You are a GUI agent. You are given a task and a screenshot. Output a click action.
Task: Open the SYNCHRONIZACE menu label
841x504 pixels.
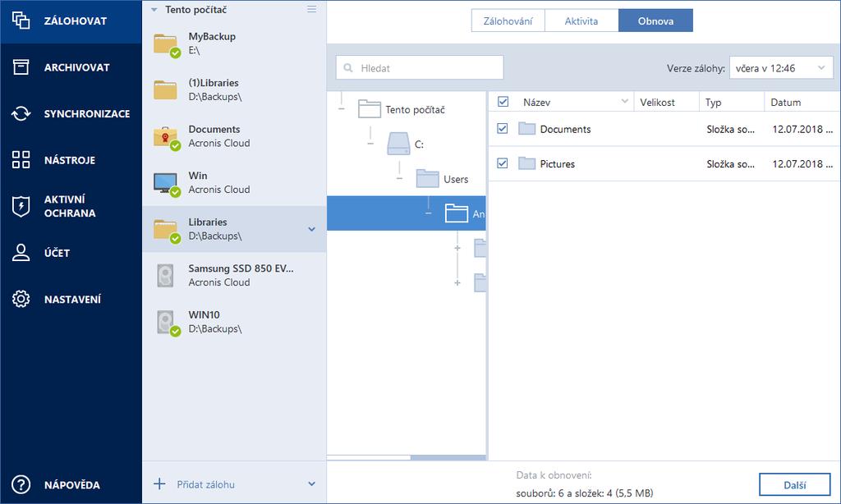[x=87, y=113]
